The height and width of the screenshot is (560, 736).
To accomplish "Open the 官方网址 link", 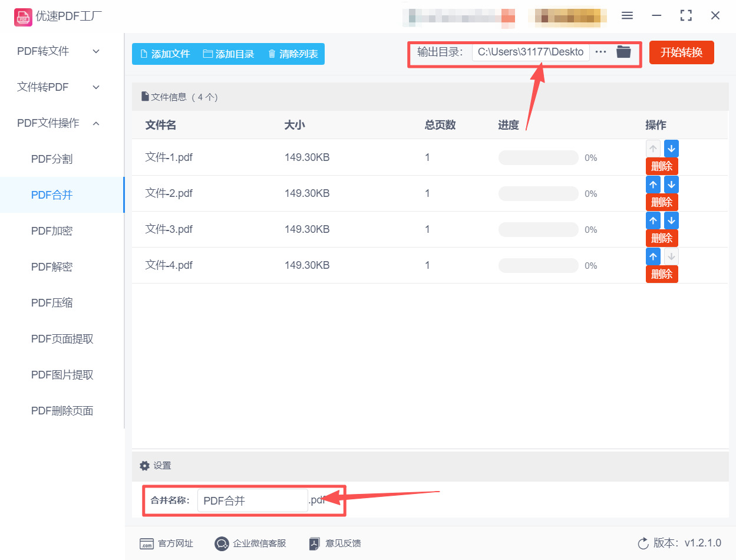I will pos(166,543).
